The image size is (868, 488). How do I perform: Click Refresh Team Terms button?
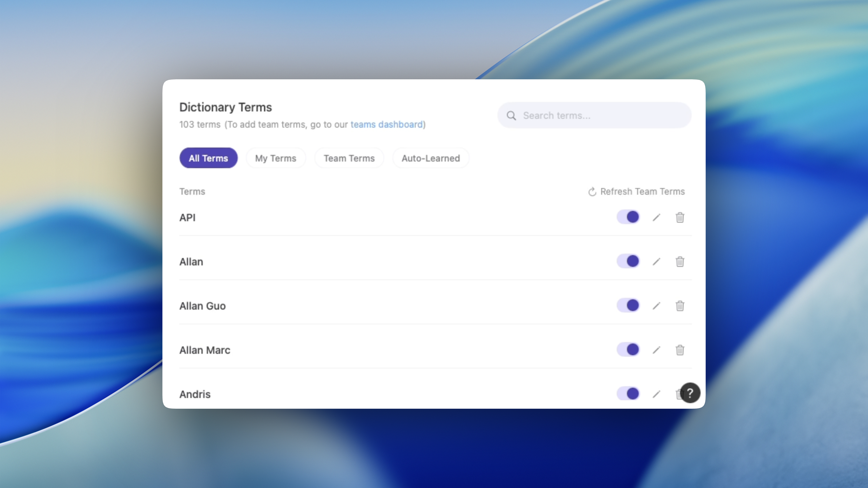636,191
